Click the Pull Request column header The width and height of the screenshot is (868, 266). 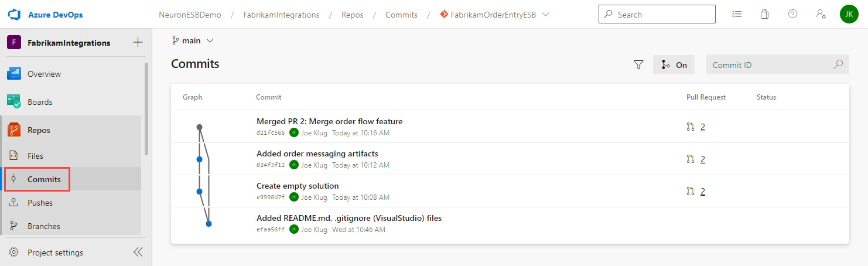706,97
